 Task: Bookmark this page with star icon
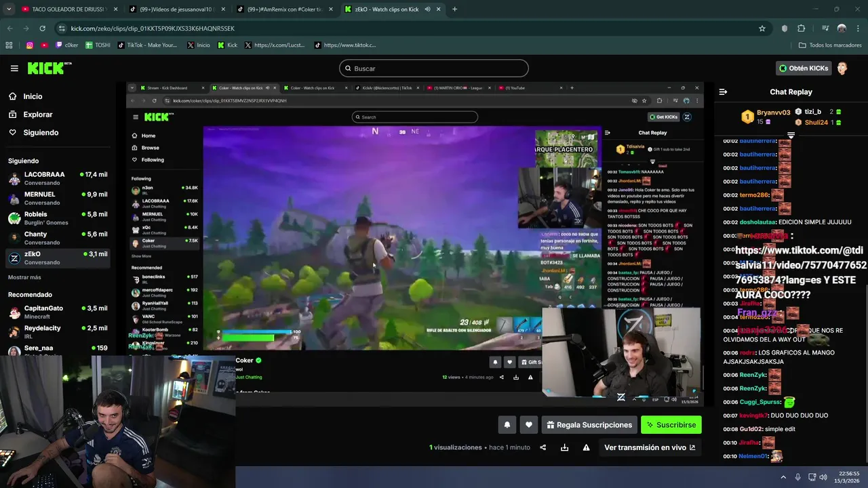762,28
